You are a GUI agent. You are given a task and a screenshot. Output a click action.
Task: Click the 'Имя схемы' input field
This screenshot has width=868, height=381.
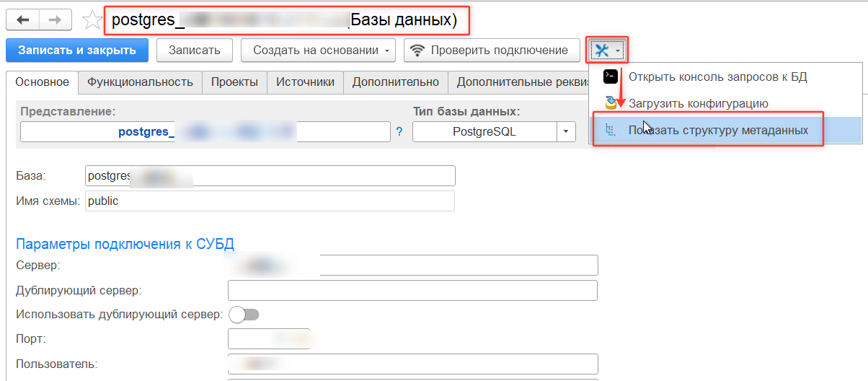point(270,201)
